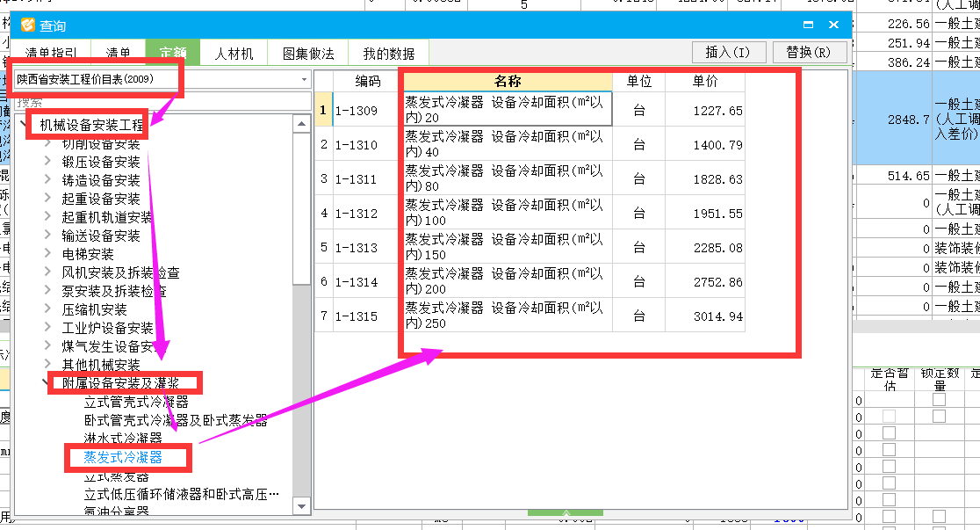
Task: Expand the 铸造设备安装 tree node
Action: [x=47, y=180]
